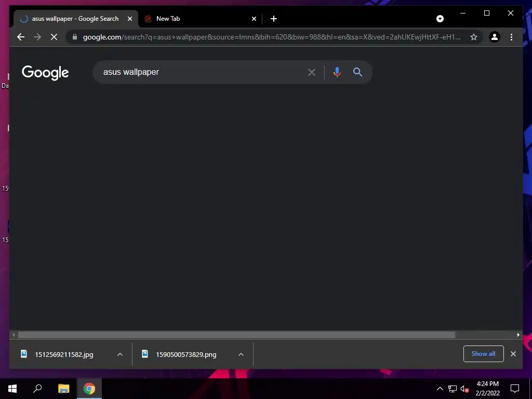This screenshot has width=532, height=399.
Task: Minimize the Chrome window
Action: (463, 13)
